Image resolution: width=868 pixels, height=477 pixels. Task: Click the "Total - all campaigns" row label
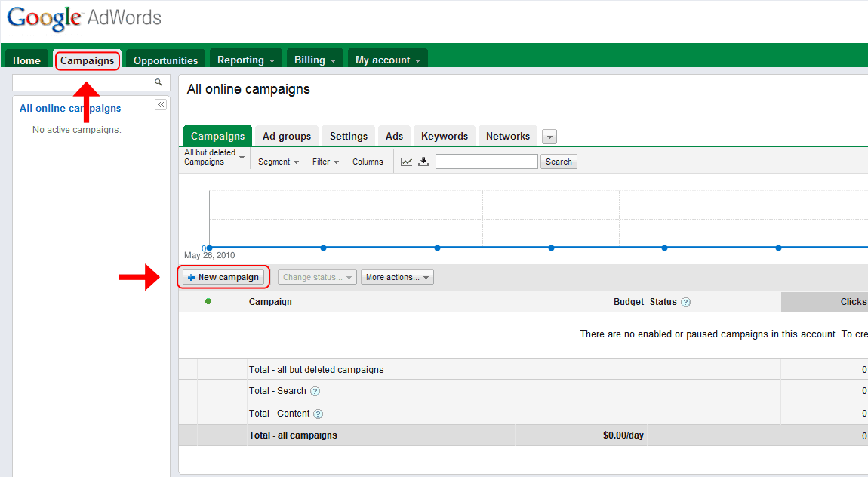[293, 435]
